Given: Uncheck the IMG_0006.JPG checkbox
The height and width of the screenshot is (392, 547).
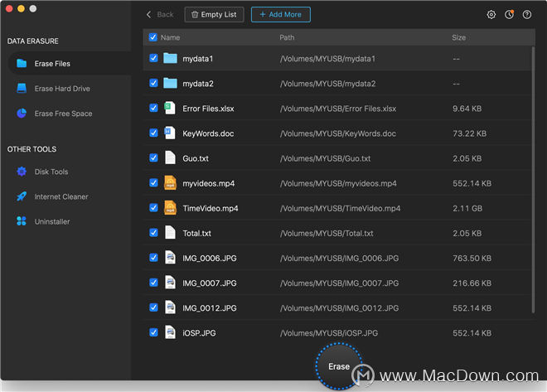Looking at the screenshot, I should (153, 258).
